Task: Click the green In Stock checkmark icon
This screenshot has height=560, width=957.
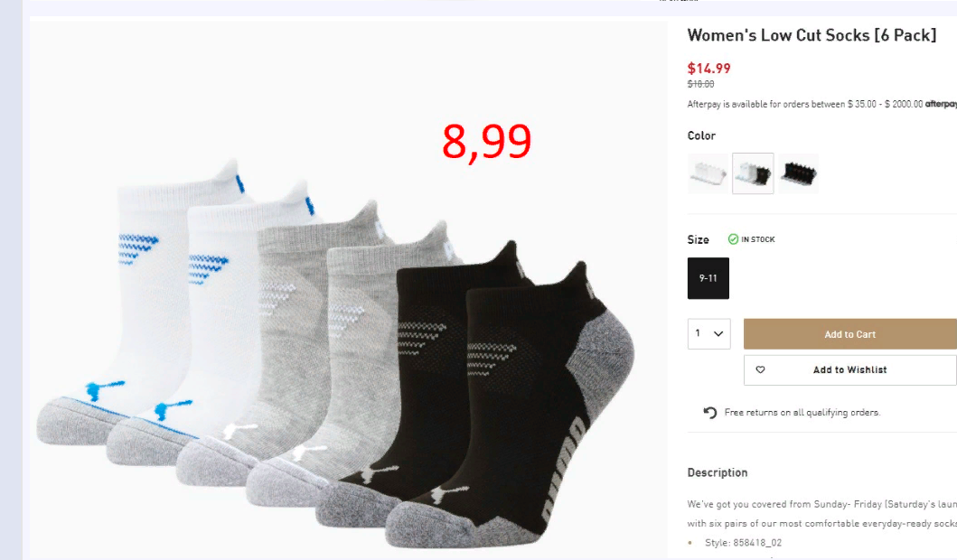Action: 733,239
